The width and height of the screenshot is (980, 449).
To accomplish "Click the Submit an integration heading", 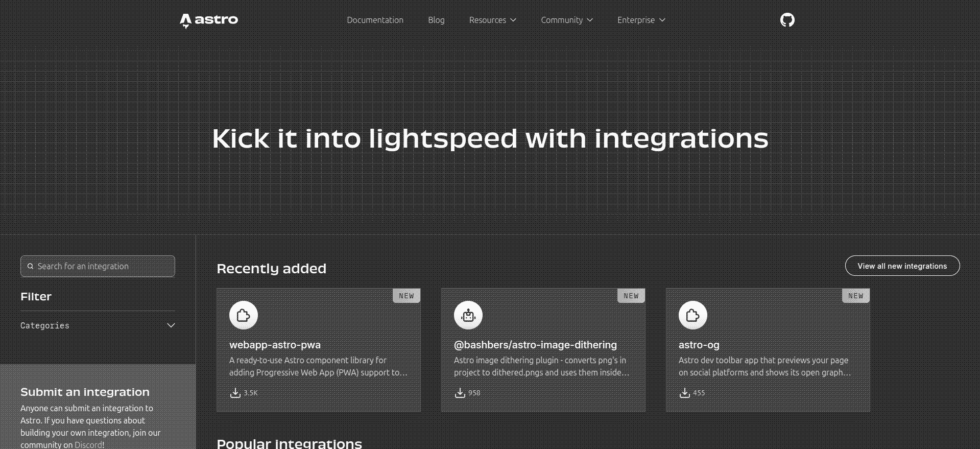I will click(85, 392).
